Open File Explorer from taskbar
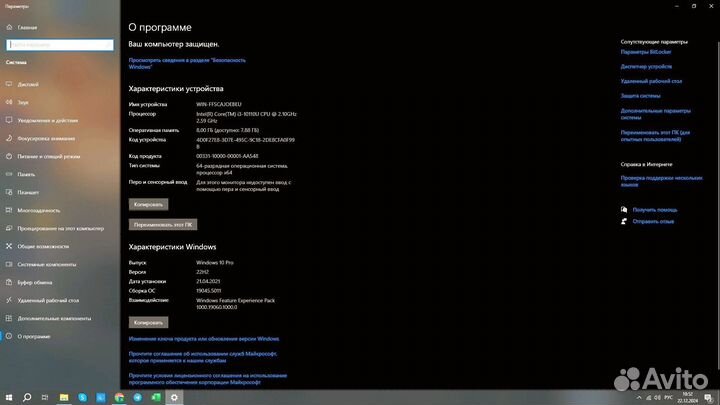This screenshot has width=720, height=405. pos(64,397)
